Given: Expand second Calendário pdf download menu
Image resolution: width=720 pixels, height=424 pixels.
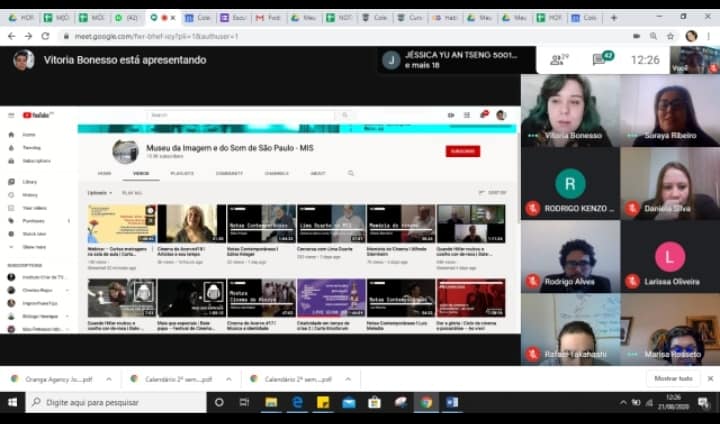Looking at the screenshot, I should coord(349,379).
